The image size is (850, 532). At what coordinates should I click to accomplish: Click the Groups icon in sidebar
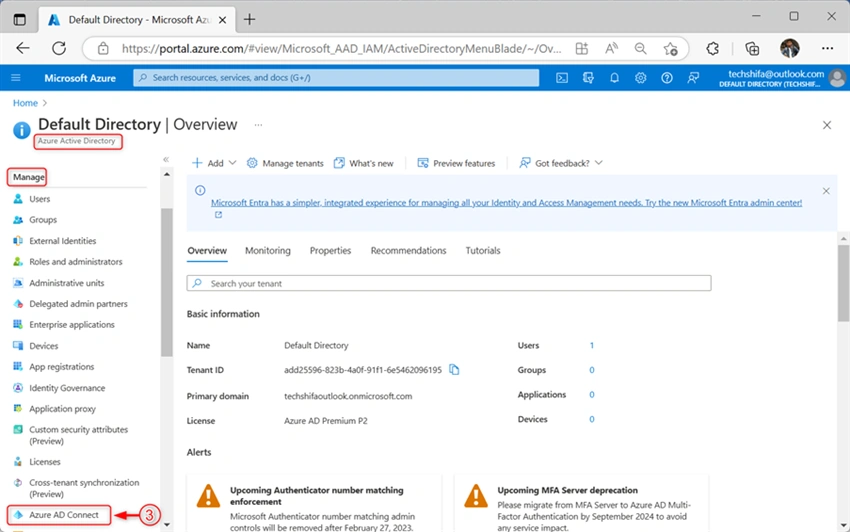click(x=18, y=220)
